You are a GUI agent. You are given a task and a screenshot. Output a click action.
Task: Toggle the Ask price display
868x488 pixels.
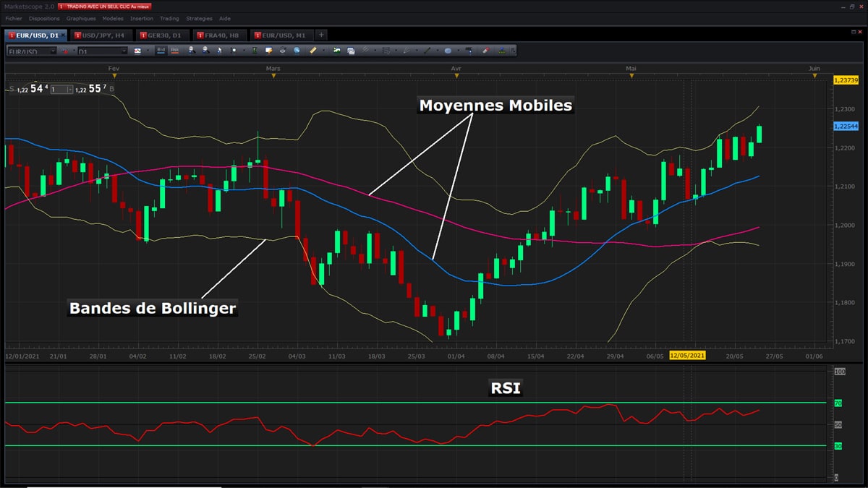pyautogui.click(x=175, y=51)
